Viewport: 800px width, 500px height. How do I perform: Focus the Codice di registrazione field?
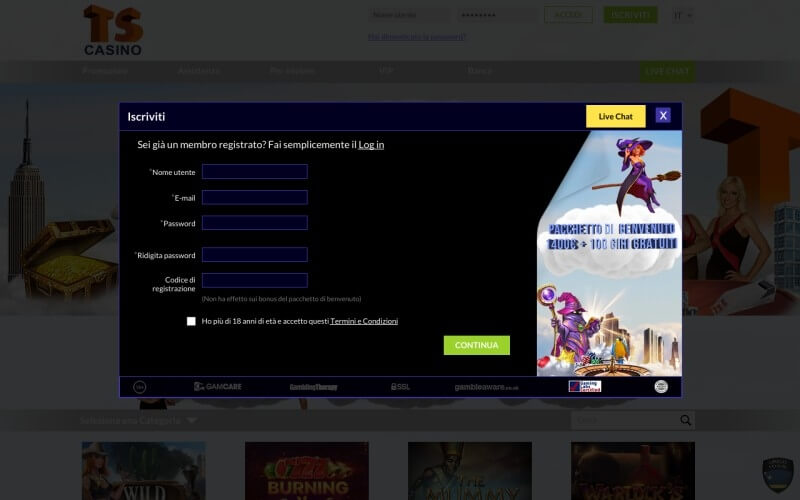(255, 281)
